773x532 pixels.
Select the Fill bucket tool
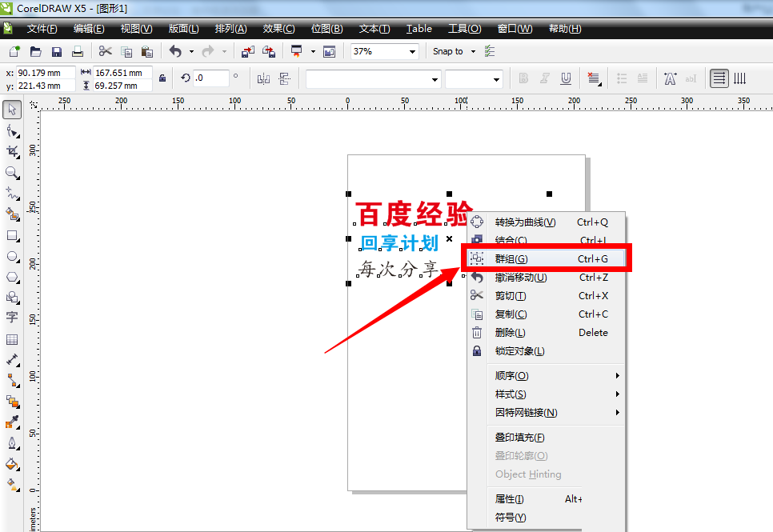tap(12, 464)
